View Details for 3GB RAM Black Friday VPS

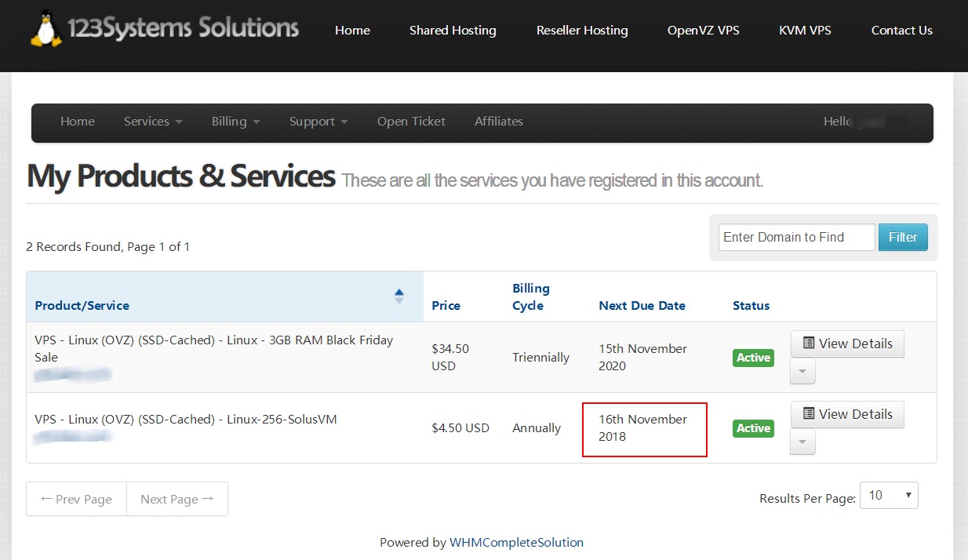click(847, 344)
